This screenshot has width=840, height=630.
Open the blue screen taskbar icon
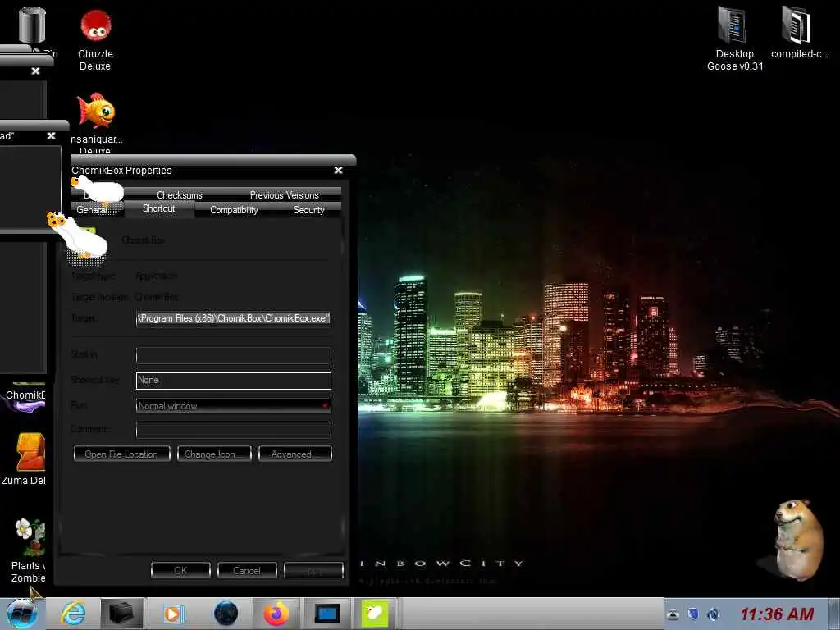[x=326, y=614]
